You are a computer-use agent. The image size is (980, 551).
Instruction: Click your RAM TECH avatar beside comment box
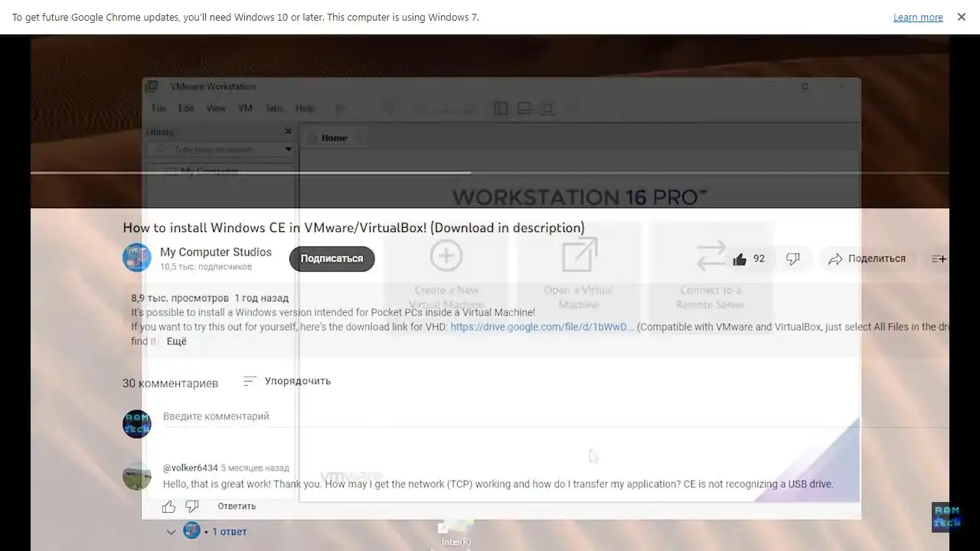pyautogui.click(x=137, y=423)
